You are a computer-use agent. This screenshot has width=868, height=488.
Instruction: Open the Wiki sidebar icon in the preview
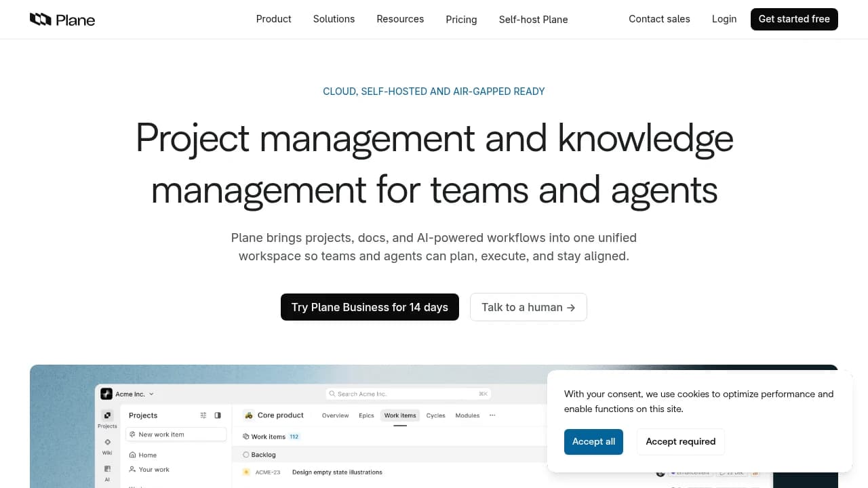107,442
